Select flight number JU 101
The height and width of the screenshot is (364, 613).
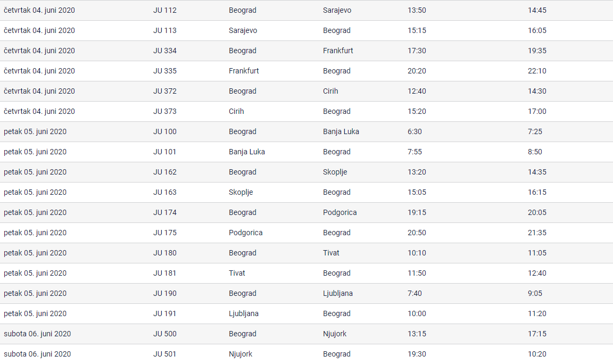pyautogui.click(x=165, y=152)
